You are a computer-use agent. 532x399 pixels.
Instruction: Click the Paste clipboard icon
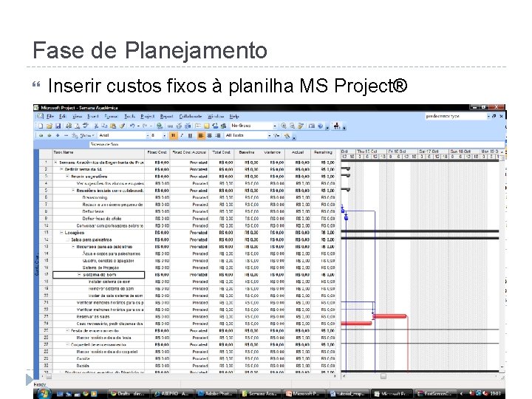[113, 126]
